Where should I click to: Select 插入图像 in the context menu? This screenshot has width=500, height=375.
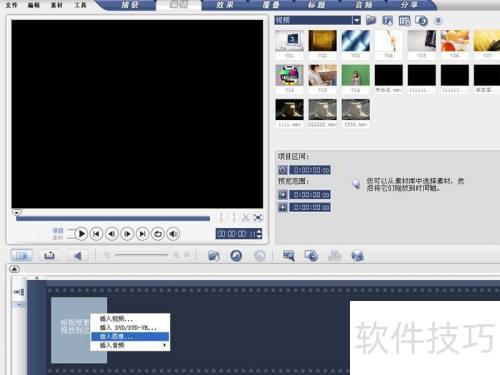click(130, 337)
